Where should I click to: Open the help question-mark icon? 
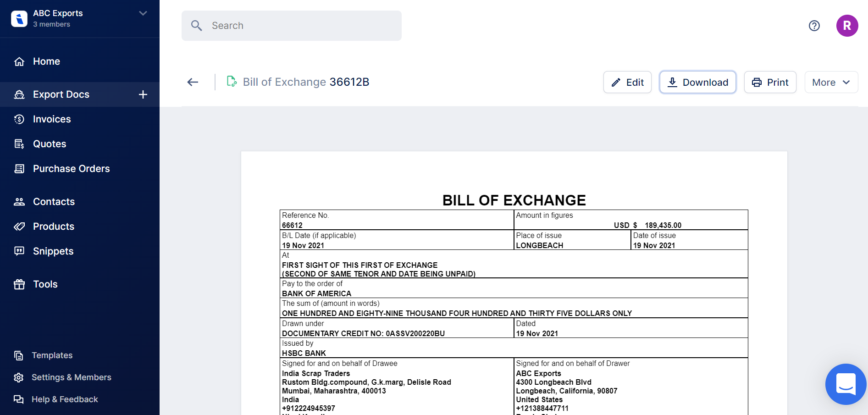coord(814,26)
